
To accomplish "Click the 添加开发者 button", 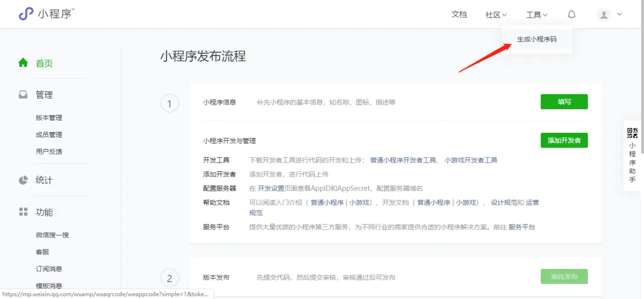I will 564,140.
